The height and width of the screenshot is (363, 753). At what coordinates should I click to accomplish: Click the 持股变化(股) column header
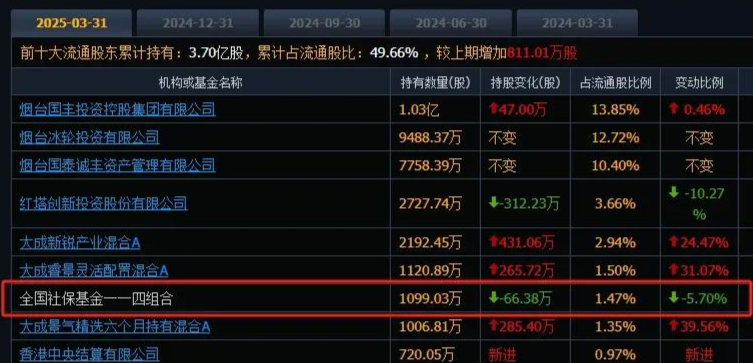pos(525,83)
